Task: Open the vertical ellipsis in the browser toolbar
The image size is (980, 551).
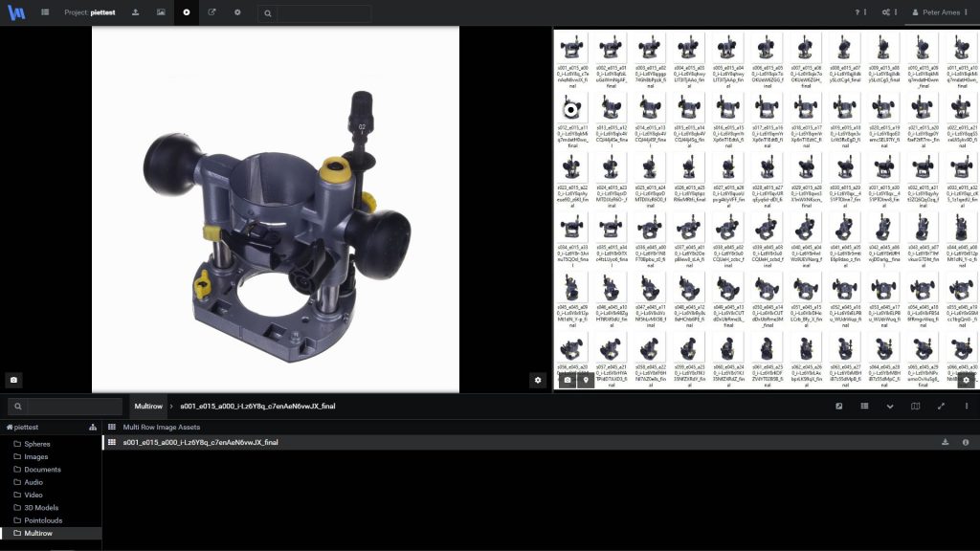Action: 967,406
